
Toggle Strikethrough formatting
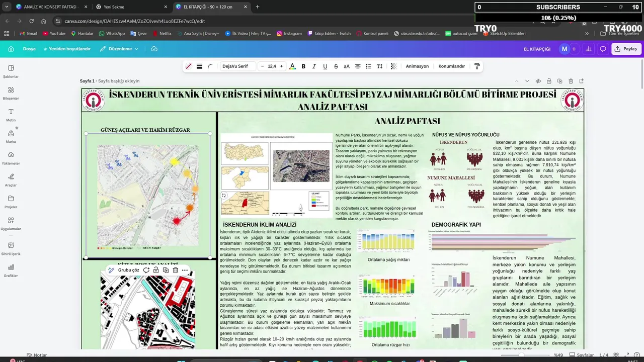pyautogui.click(x=336, y=66)
